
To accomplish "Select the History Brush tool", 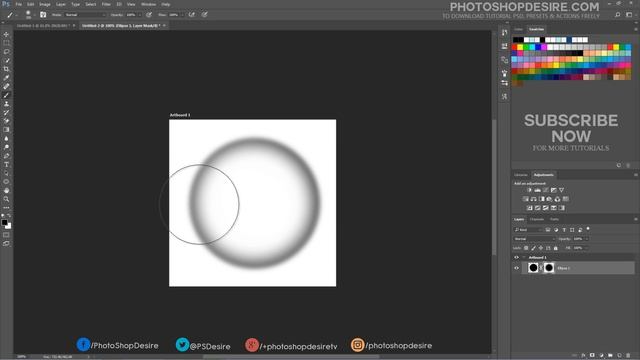I will click(6, 112).
